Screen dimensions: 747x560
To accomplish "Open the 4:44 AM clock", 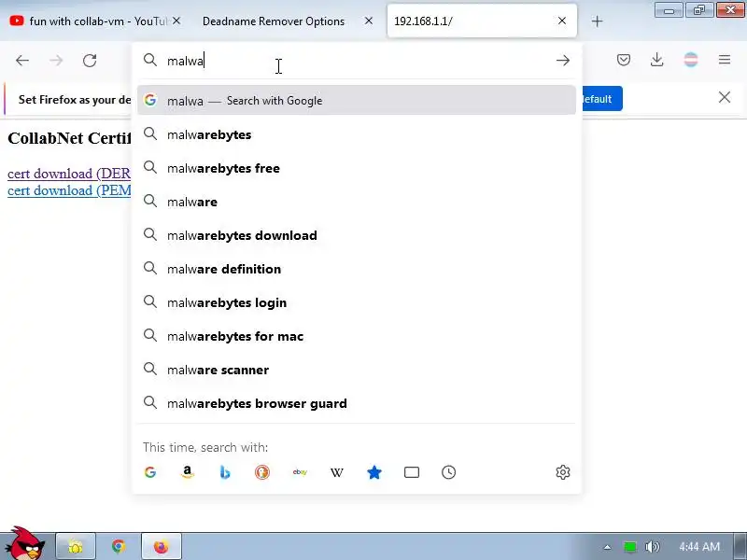I will (x=699, y=547).
